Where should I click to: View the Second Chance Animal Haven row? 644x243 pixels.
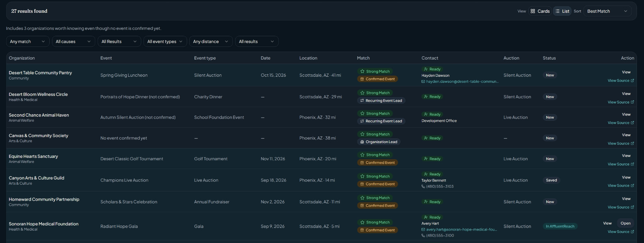coord(626,114)
